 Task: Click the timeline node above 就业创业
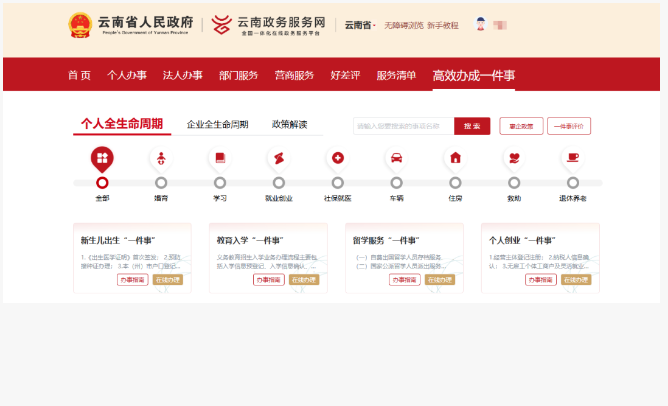coord(279,183)
